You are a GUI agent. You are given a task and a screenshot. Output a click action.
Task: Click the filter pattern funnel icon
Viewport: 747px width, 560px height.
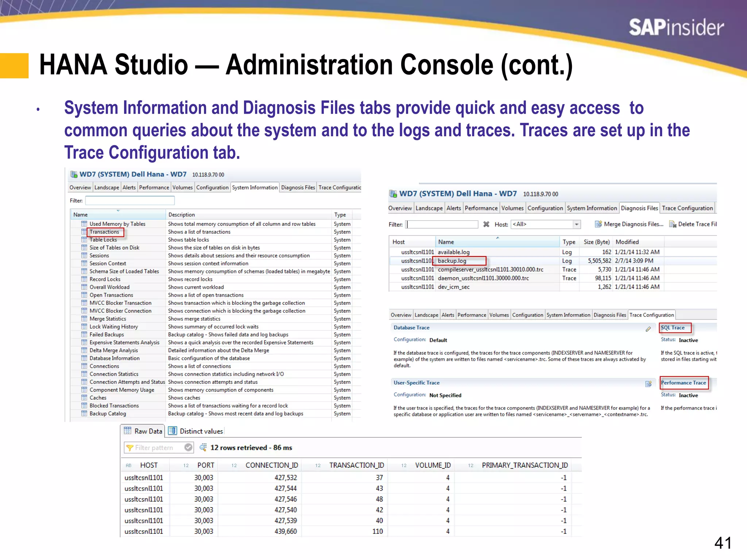click(129, 447)
